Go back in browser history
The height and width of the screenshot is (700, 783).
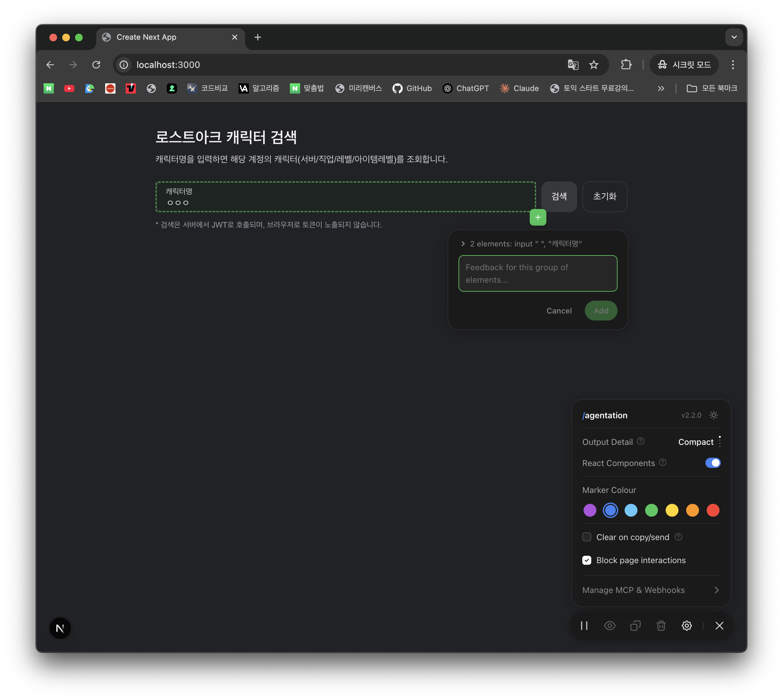[x=50, y=65]
